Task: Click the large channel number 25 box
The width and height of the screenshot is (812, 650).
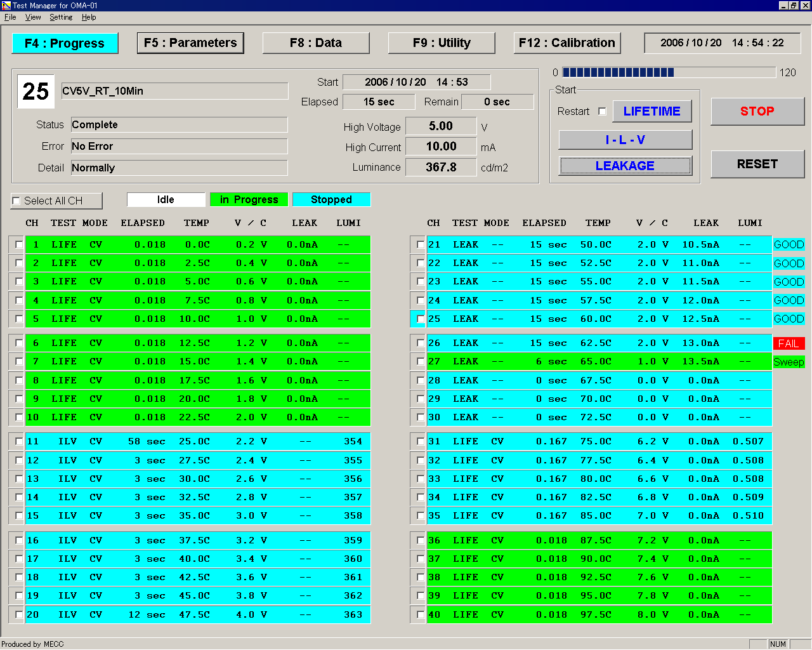Action: 36,91
